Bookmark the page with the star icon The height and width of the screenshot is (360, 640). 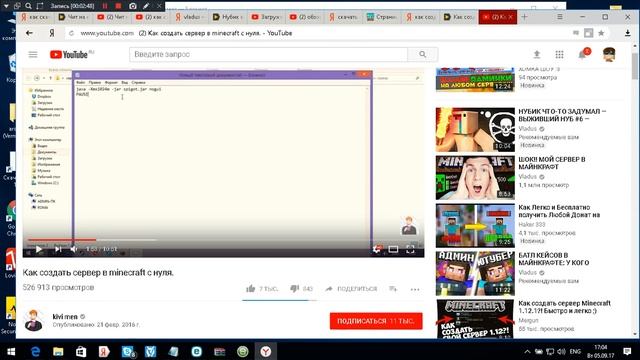click(601, 33)
